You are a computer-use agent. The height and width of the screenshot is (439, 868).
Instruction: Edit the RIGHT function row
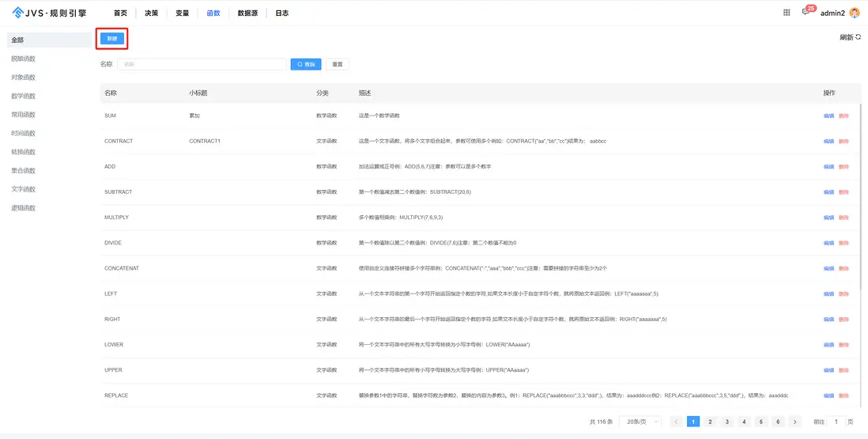[x=828, y=320]
